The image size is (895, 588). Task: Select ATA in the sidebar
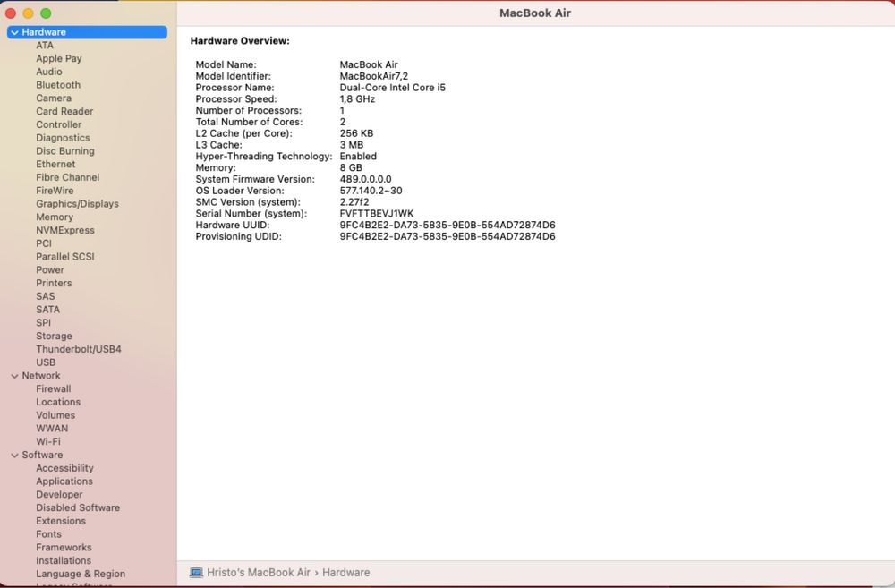tap(45, 45)
